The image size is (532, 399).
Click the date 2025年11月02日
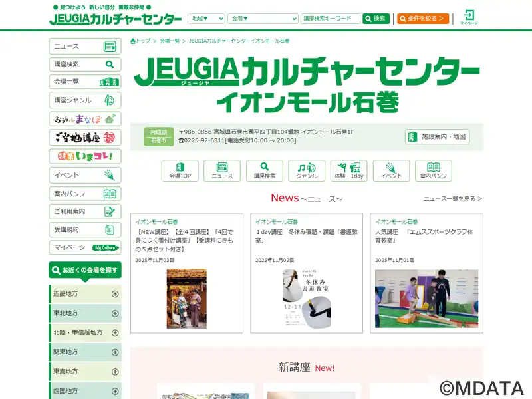click(275, 260)
